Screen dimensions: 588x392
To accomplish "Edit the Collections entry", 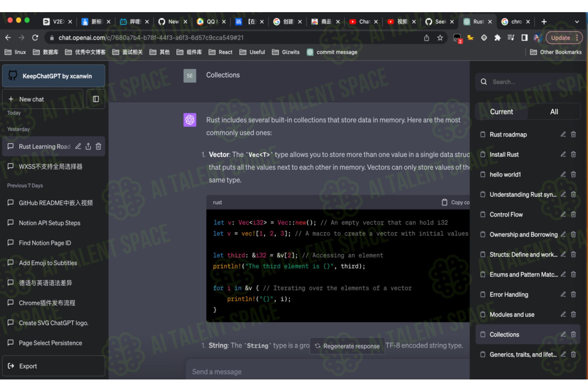I will point(563,334).
